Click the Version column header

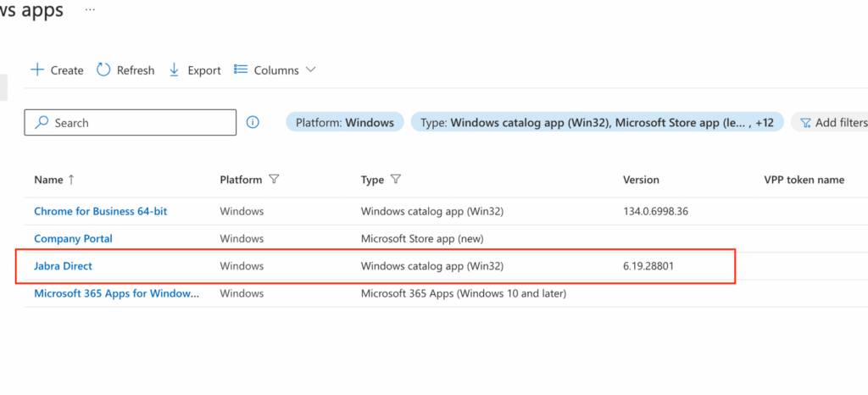point(641,180)
